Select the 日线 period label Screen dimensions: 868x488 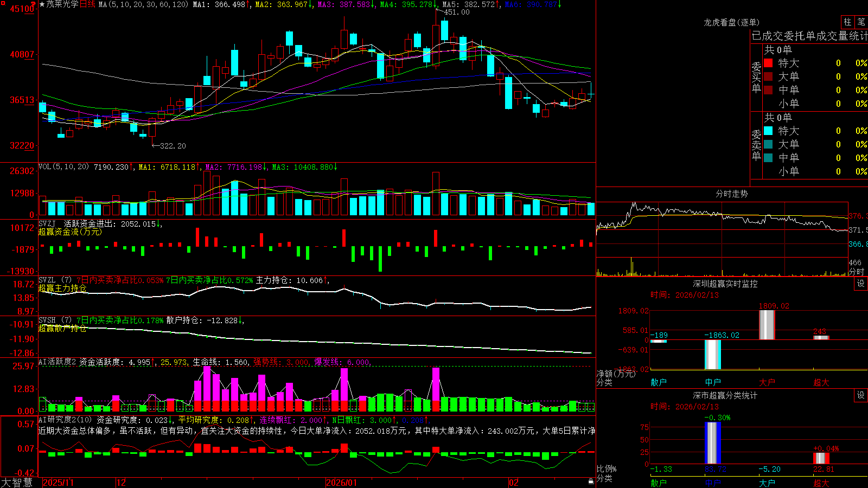pos(87,4)
